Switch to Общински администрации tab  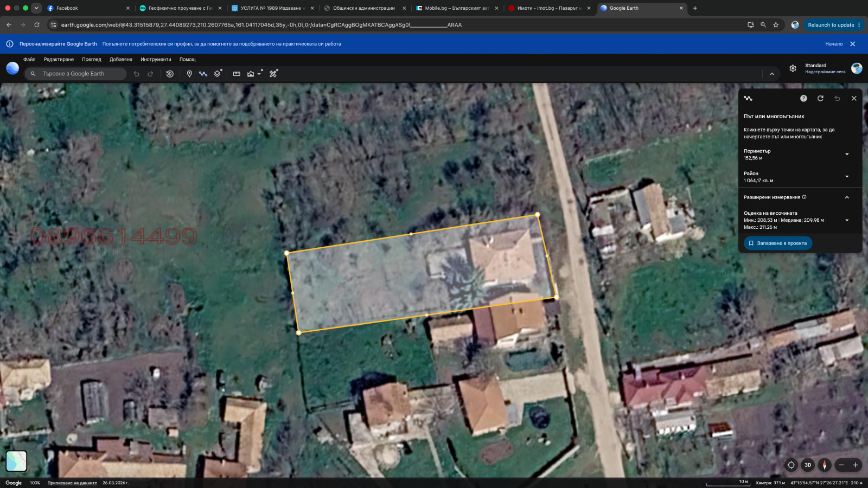click(363, 8)
